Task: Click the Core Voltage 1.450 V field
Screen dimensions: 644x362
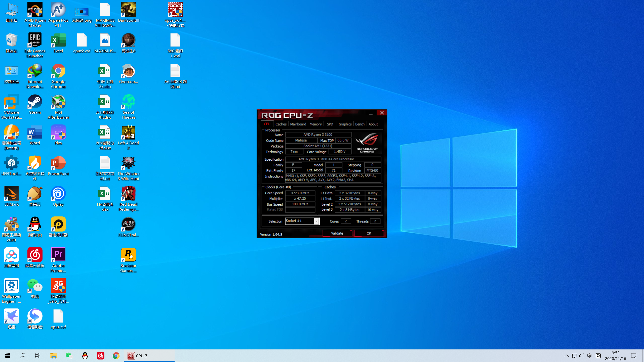Action: click(x=340, y=152)
